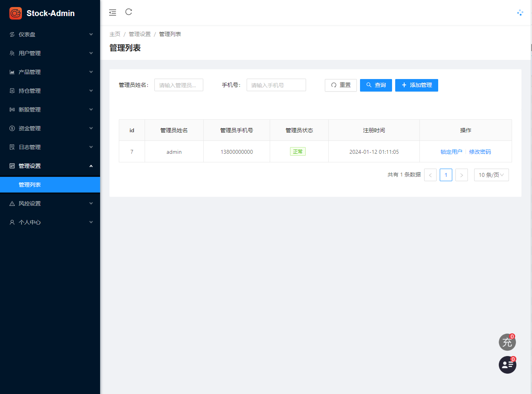Open the 产品管理 product management icon

[12, 72]
